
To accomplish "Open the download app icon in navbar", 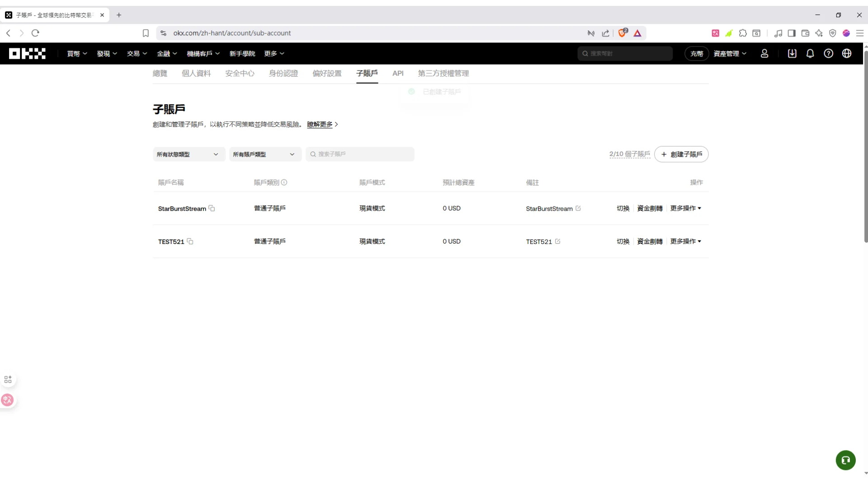I will coord(792,53).
